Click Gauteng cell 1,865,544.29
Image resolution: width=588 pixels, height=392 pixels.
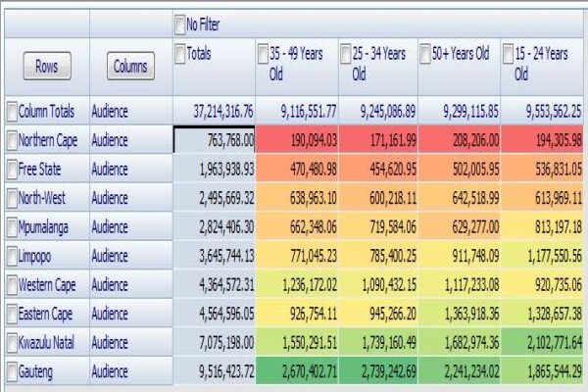tap(542, 371)
